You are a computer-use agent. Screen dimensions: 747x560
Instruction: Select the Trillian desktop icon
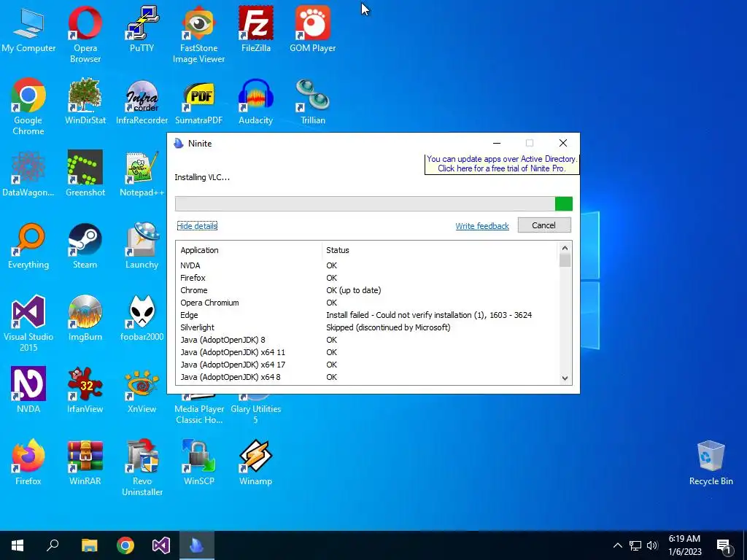point(312,101)
